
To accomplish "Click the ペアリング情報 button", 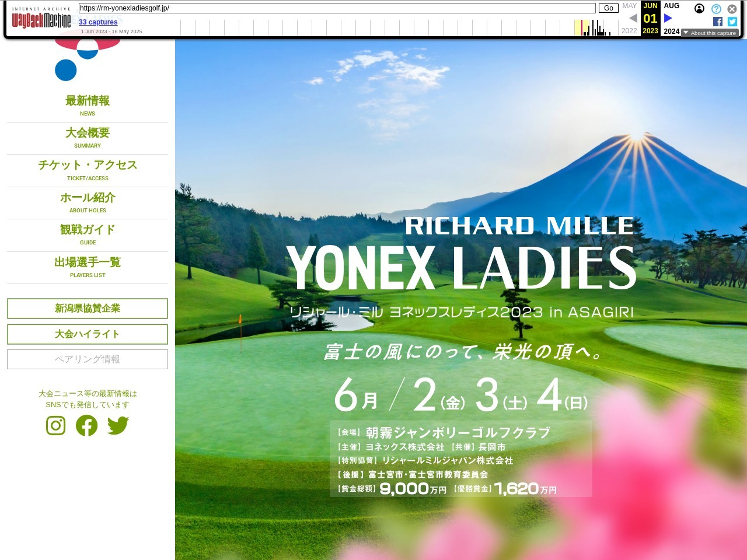I will (x=88, y=359).
